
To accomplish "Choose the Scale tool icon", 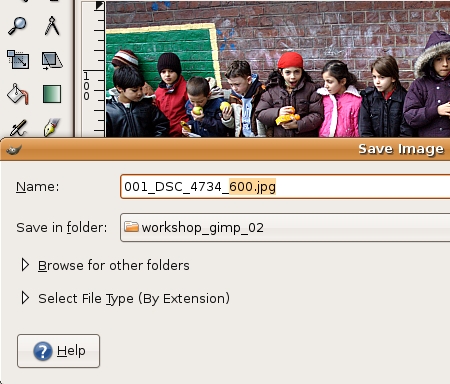I will point(18,60).
